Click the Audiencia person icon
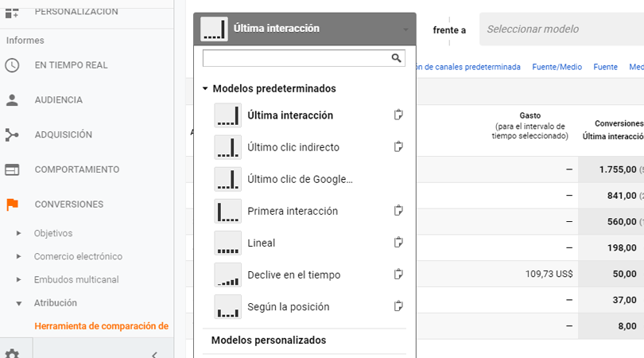The image size is (644, 358). pos(12,100)
